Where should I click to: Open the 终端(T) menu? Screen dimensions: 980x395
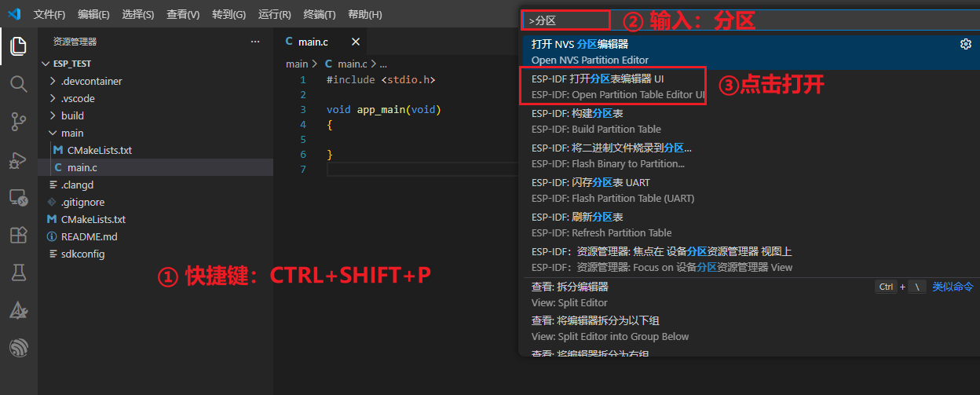320,15
